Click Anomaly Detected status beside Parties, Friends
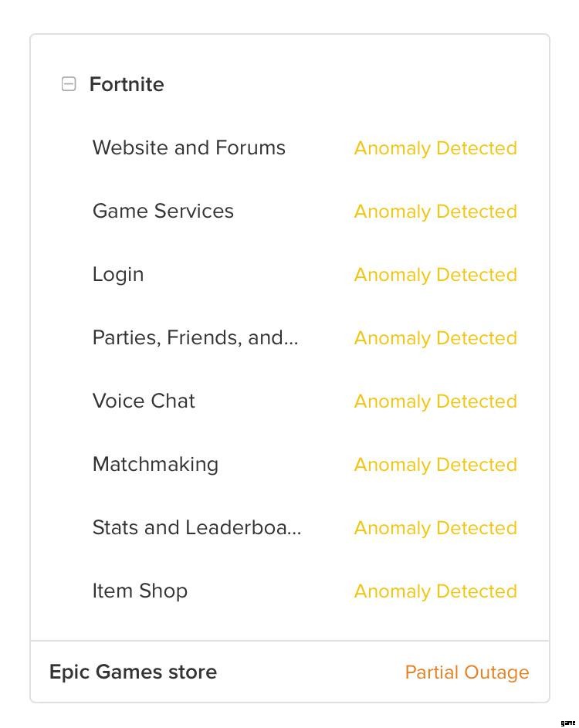 coord(435,338)
